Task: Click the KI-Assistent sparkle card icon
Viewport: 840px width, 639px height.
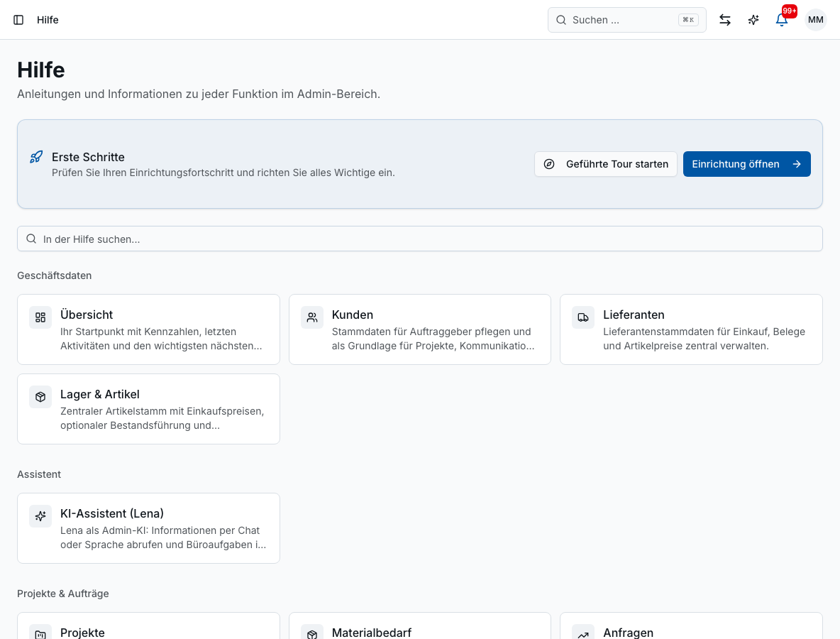Action: [40, 516]
